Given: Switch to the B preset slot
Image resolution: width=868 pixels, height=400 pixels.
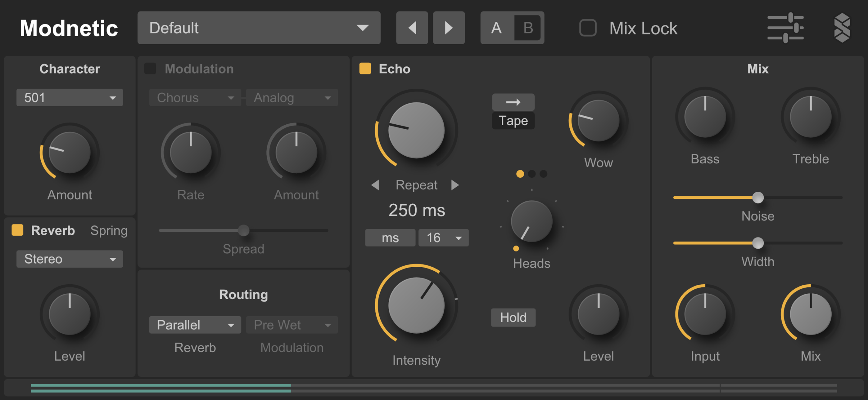Looking at the screenshot, I should (x=528, y=28).
